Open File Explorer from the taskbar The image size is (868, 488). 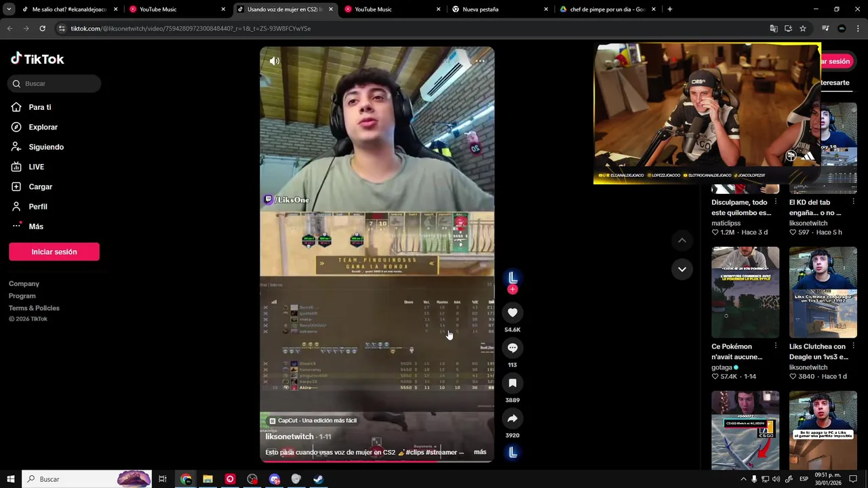tap(208, 479)
